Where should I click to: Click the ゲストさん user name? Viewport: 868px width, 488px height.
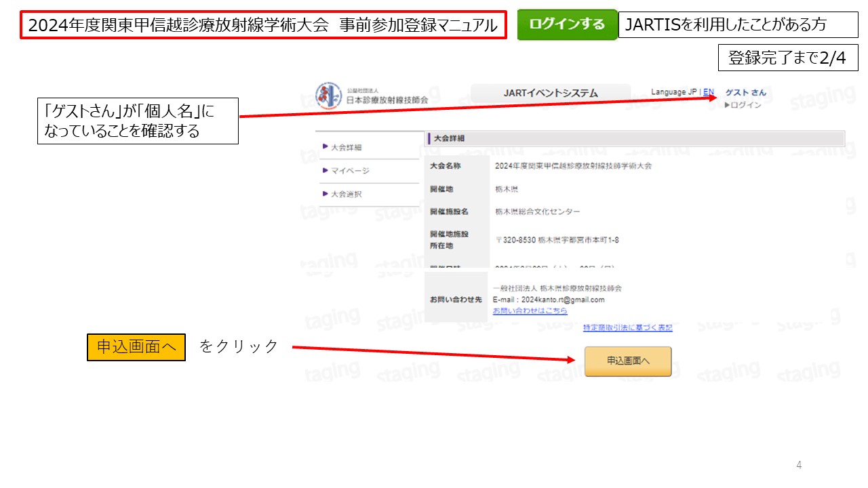pyautogui.click(x=745, y=93)
